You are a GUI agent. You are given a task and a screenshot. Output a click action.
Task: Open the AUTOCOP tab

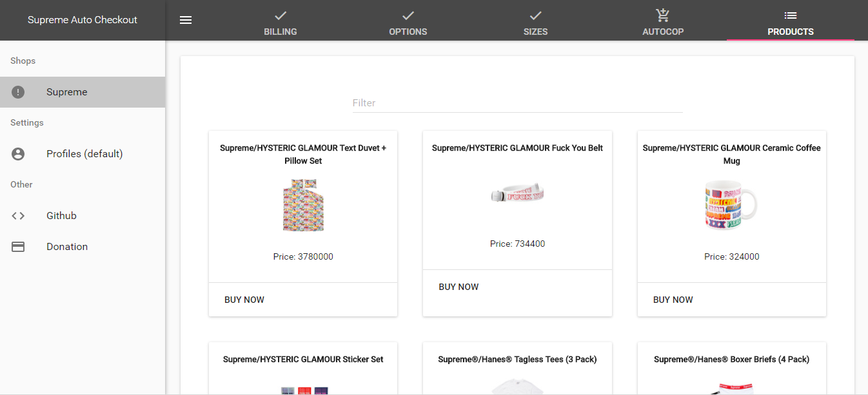pyautogui.click(x=663, y=21)
